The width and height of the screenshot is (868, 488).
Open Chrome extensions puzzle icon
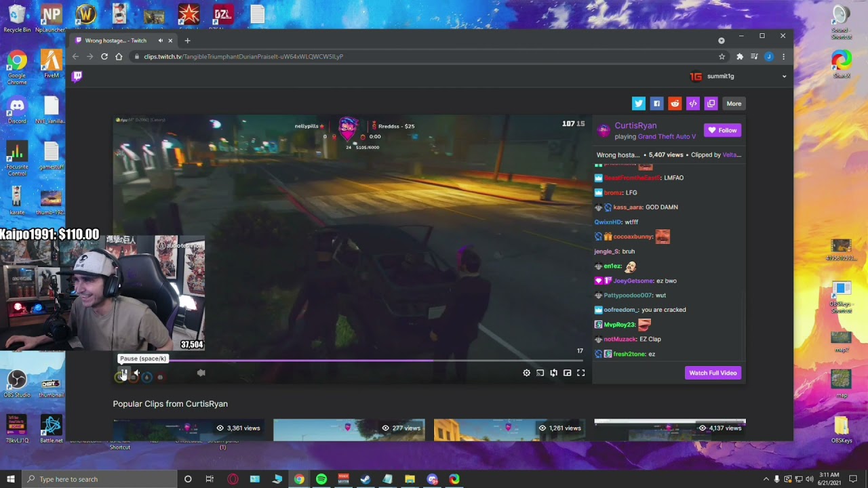(x=739, y=56)
